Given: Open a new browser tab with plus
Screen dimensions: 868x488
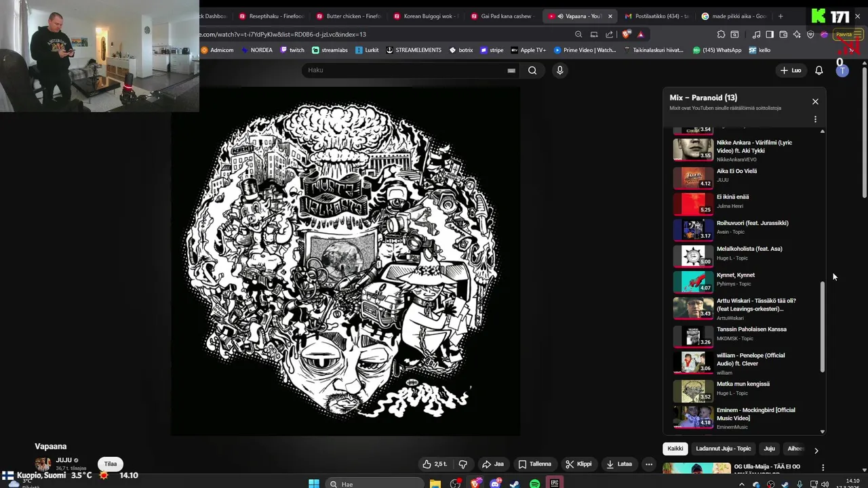Looking at the screenshot, I should click(781, 16).
